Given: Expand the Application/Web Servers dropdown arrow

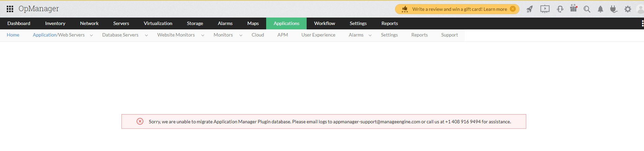Looking at the screenshot, I should pos(91,35).
